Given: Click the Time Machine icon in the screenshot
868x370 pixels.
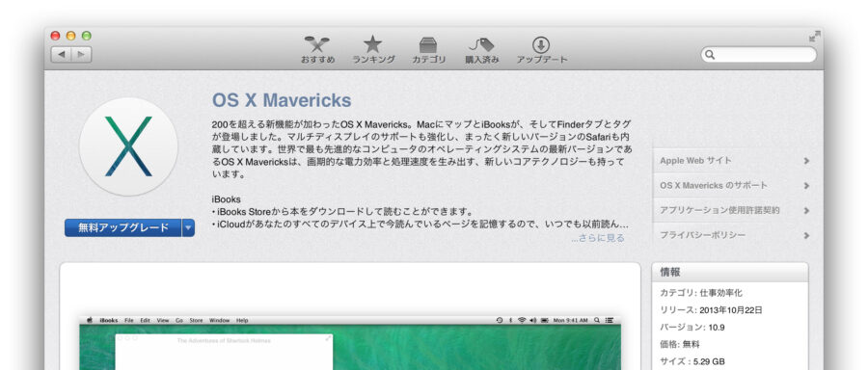Looking at the screenshot, I should click(500, 320).
